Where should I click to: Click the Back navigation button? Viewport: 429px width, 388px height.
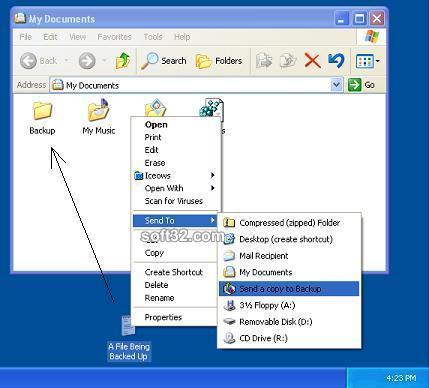38,61
